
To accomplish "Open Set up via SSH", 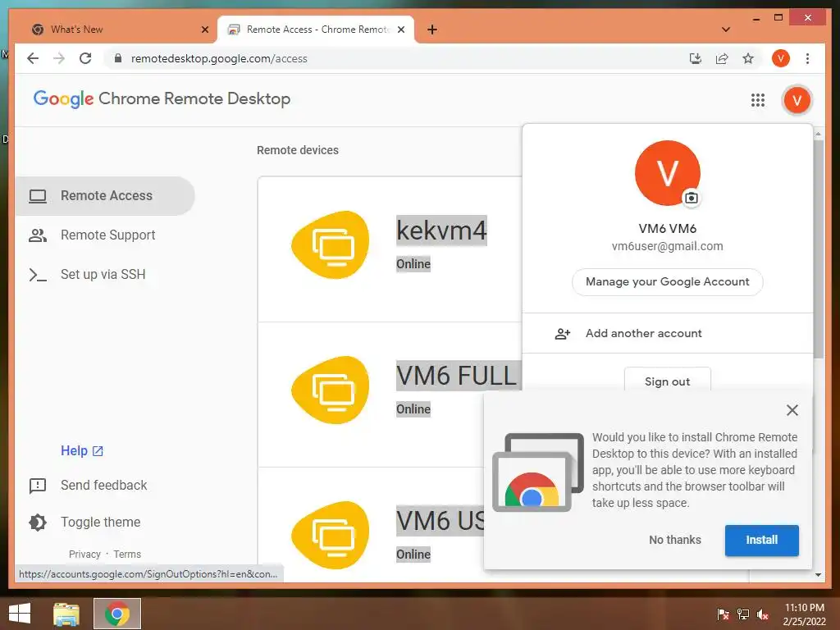I will click(105, 274).
